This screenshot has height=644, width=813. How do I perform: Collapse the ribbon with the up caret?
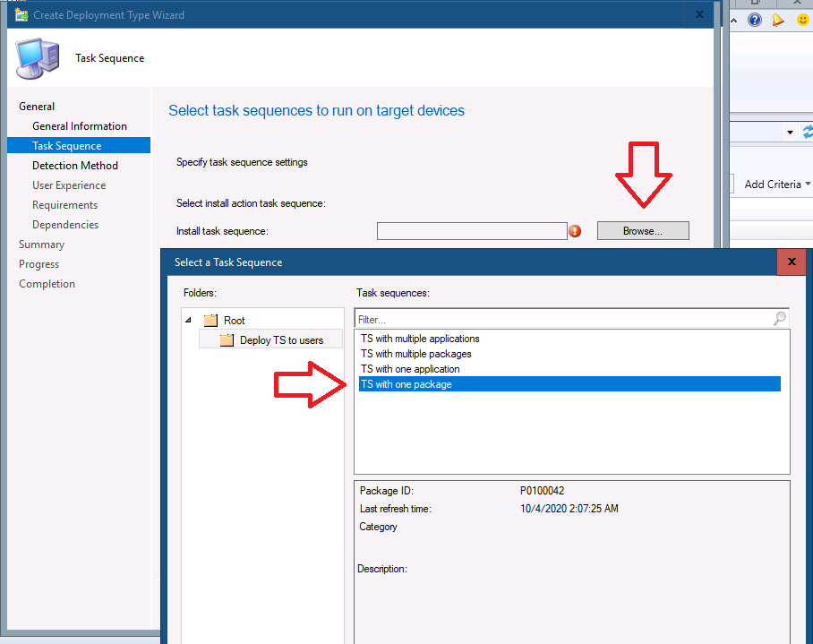click(733, 21)
